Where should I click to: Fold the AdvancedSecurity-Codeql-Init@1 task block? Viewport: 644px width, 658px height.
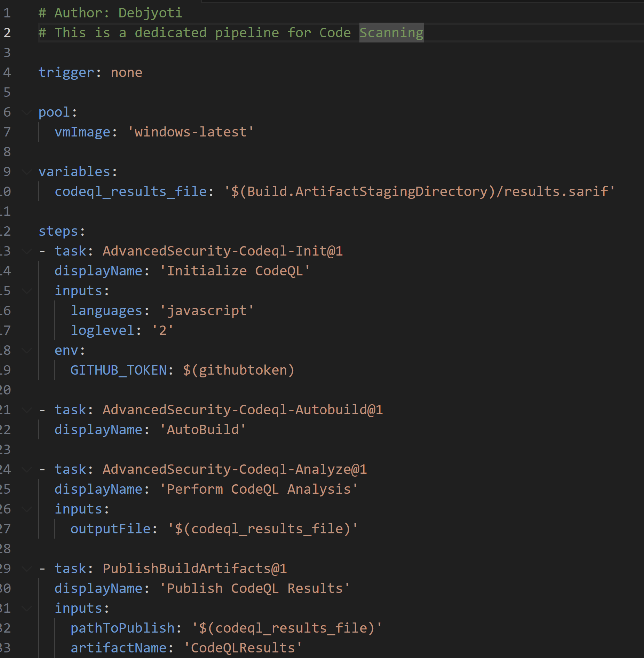click(26, 251)
